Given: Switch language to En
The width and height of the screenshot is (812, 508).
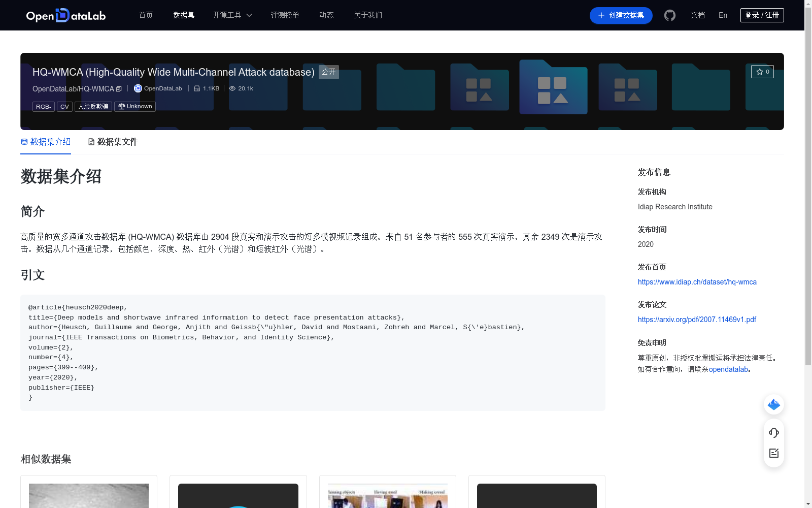Looking at the screenshot, I should [x=723, y=15].
